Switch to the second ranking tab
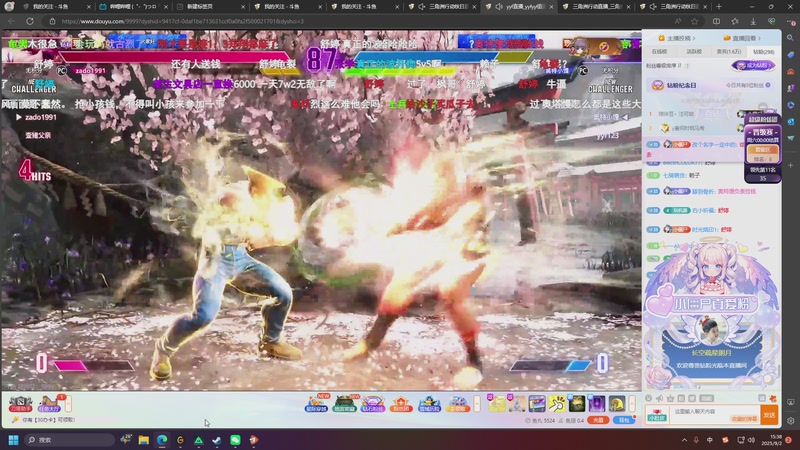 click(x=694, y=52)
